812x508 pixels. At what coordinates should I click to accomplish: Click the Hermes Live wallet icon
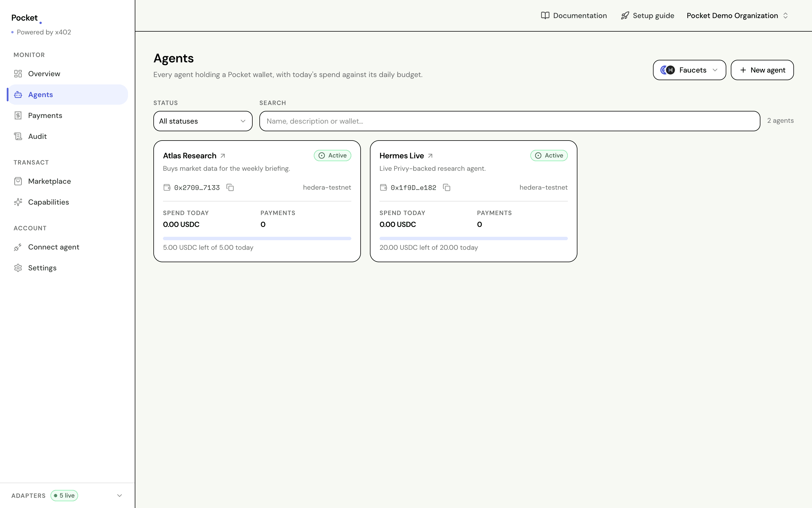[x=383, y=187]
